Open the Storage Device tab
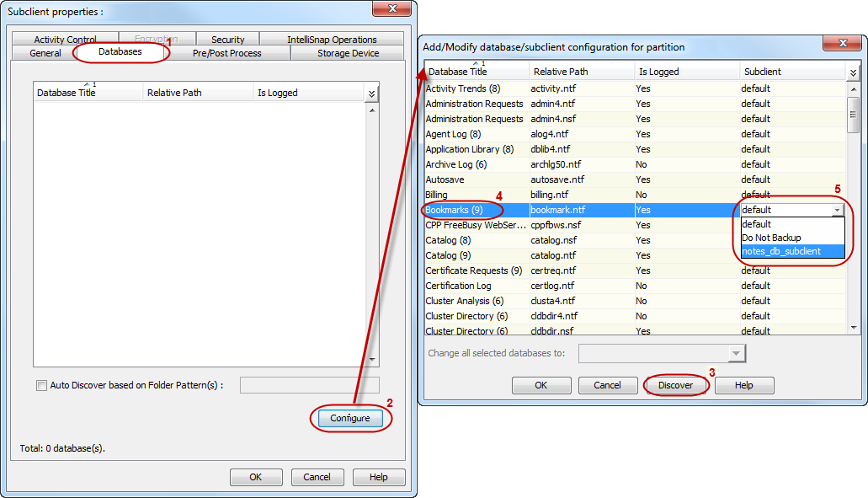 [x=348, y=53]
